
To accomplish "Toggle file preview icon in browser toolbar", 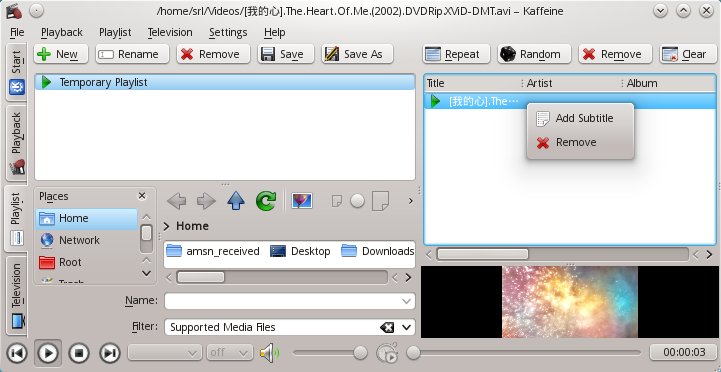I will coord(302,201).
